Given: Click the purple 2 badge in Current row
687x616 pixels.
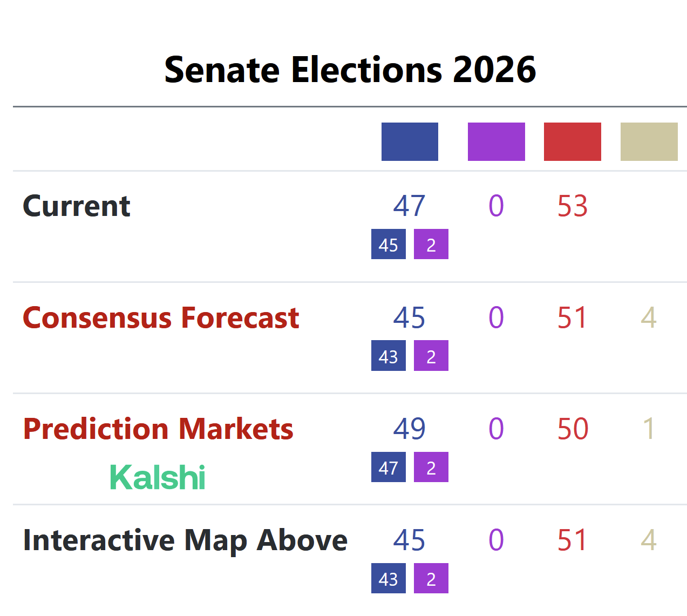Looking at the screenshot, I should click(x=431, y=245).
